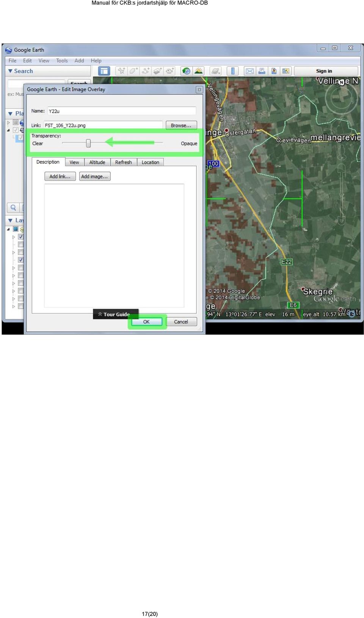Image resolution: width=364 pixels, height=618 pixels.
Task: Close the Edit Image Overlay dialog
Action: pos(199,90)
